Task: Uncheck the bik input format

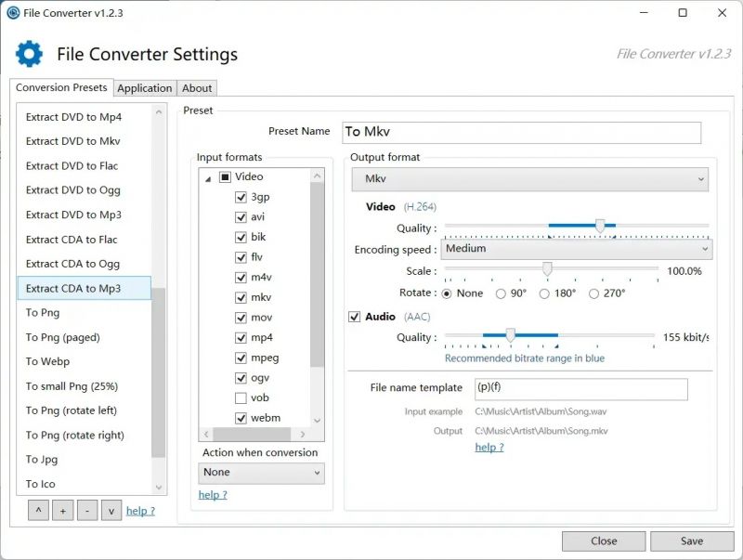Action: (x=241, y=237)
